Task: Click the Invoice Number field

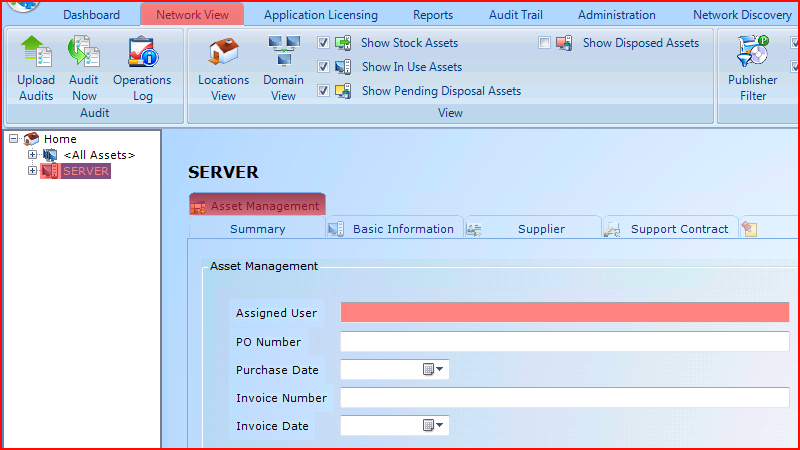Action: (565, 397)
